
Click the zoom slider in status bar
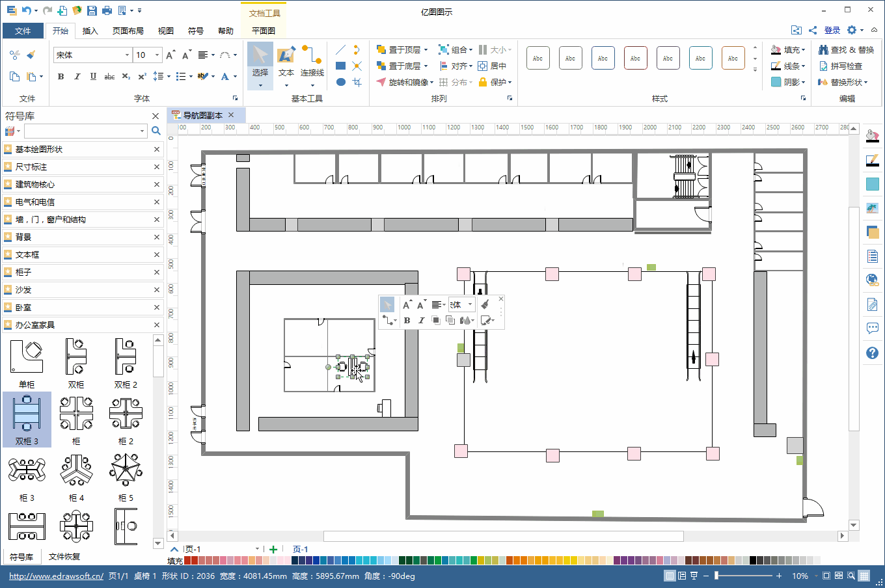[717, 576]
